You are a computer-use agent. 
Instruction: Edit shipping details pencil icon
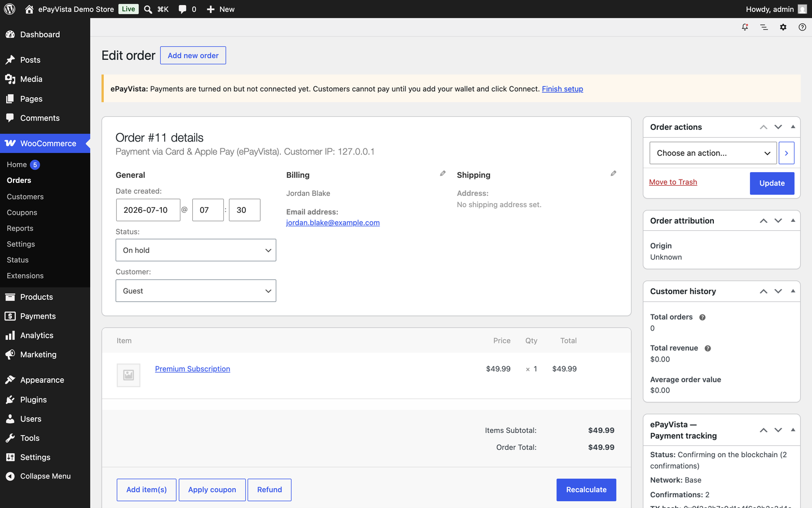tap(614, 174)
